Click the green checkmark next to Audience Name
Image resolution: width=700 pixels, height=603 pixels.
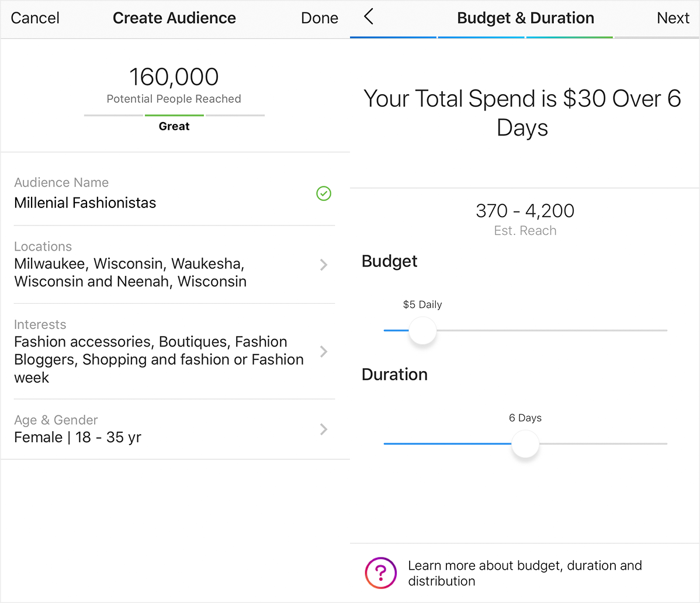click(x=324, y=193)
